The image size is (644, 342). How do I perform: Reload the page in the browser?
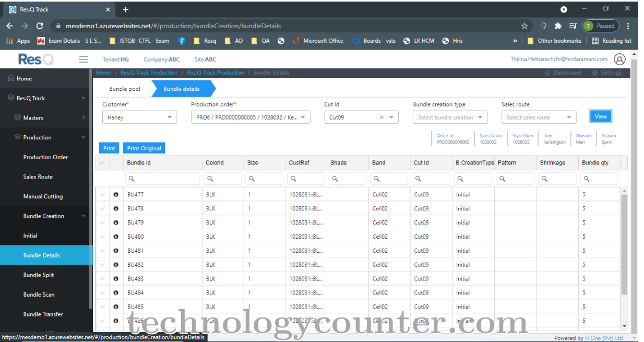click(x=40, y=26)
